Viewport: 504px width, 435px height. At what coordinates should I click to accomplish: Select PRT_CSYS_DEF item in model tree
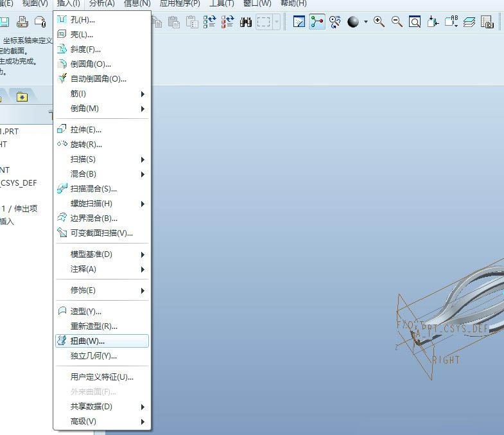point(19,183)
